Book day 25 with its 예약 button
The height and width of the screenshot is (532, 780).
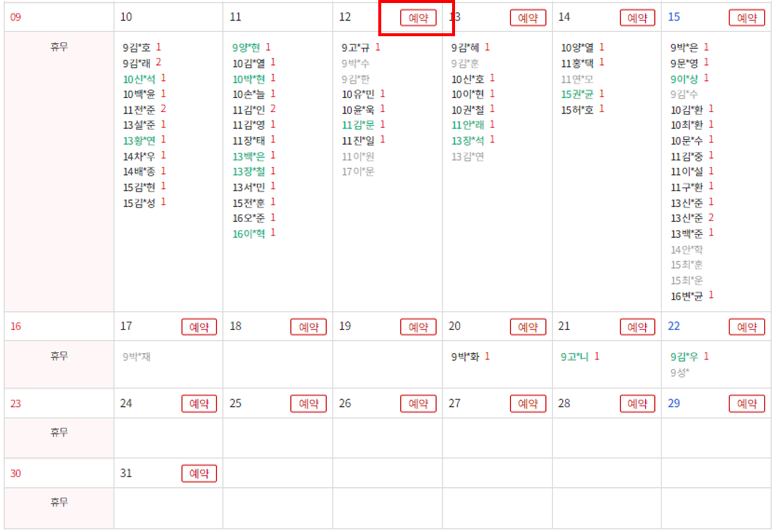click(x=308, y=404)
